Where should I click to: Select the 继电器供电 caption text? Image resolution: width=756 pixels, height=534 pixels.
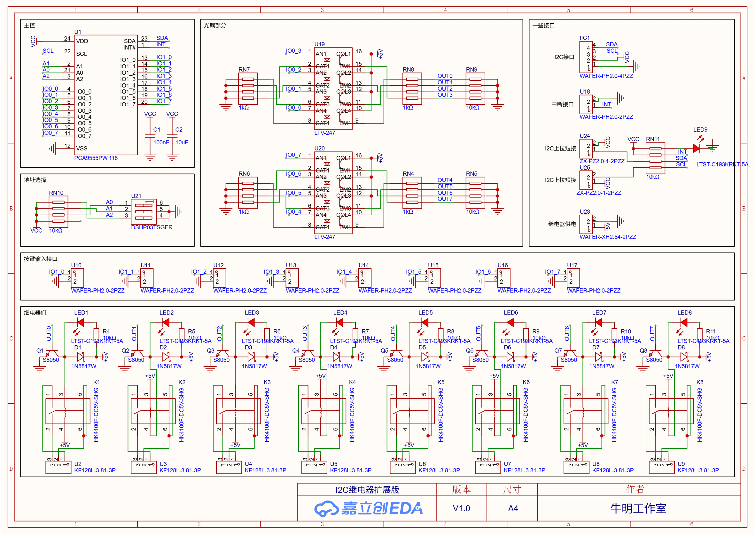(x=562, y=225)
